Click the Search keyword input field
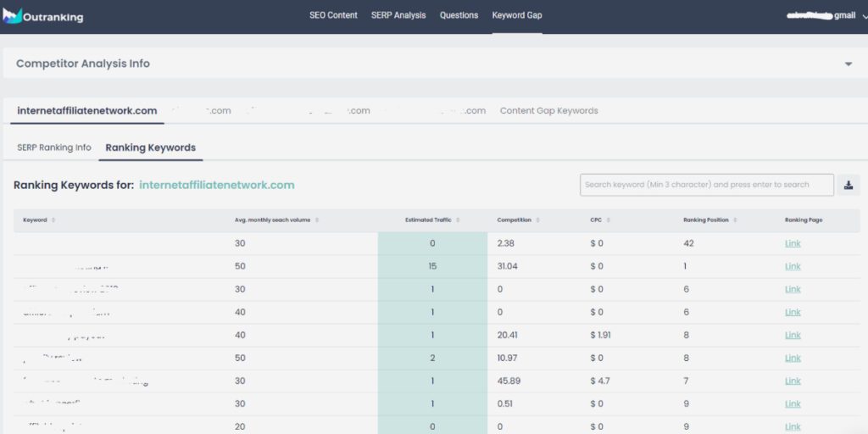This screenshot has height=434, width=868. click(x=707, y=185)
